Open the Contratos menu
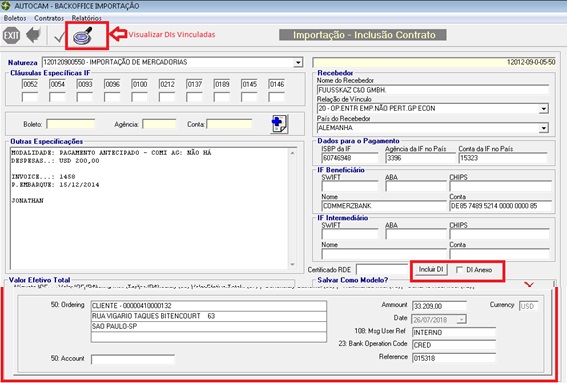The height and width of the screenshot is (383, 567). click(49, 18)
